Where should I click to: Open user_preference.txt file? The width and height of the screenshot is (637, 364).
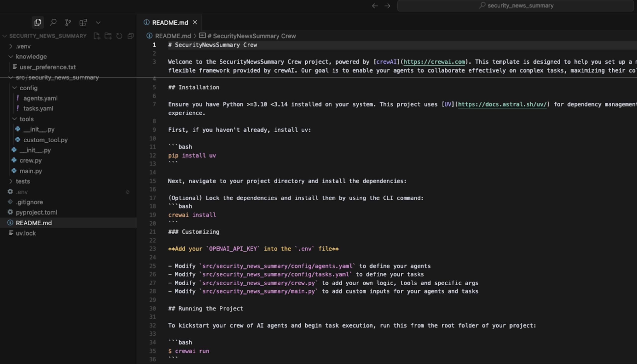48,67
